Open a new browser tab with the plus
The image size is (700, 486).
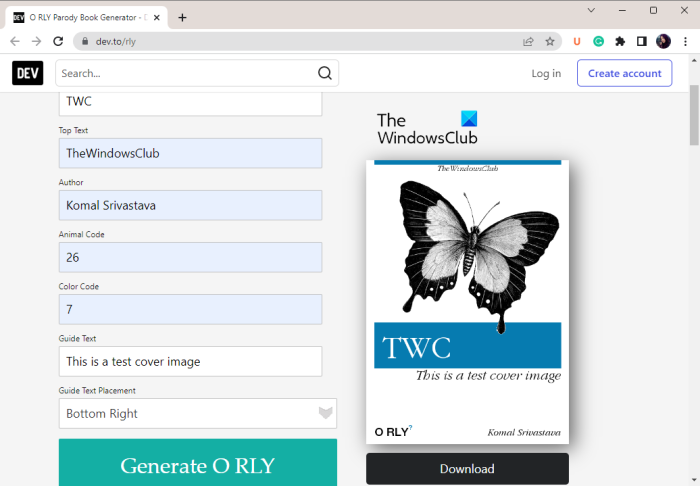point(182,18)
